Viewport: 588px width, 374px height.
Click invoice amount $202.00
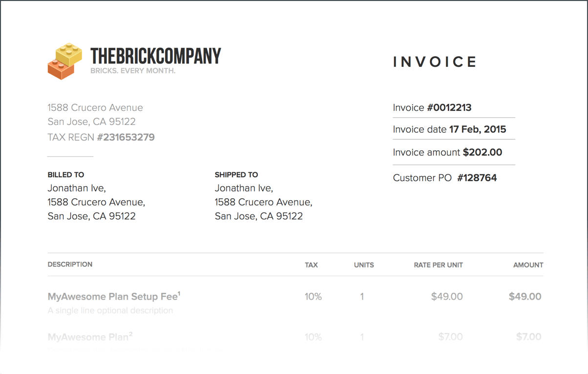(482, 152)
